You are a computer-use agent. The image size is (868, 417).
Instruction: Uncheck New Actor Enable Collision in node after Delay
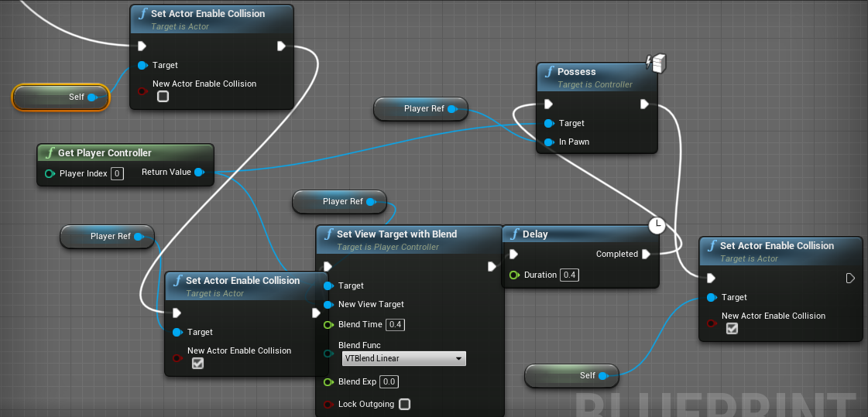[732, 329]
